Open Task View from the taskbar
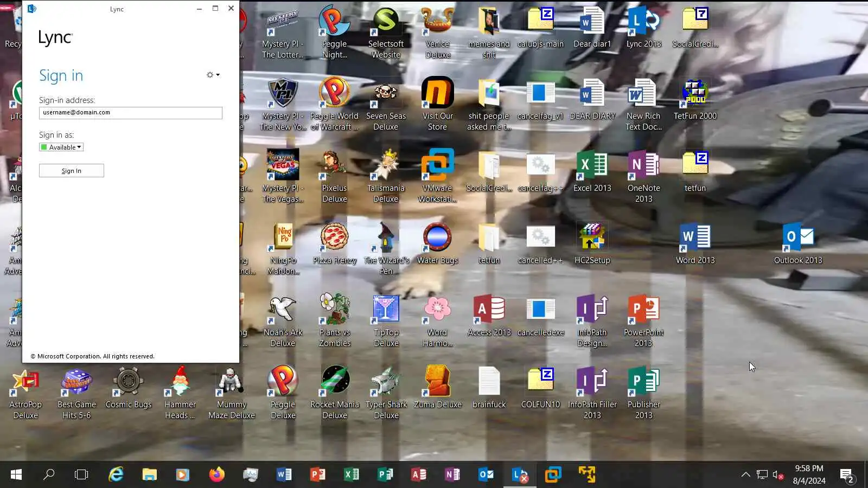 [81, 475]
